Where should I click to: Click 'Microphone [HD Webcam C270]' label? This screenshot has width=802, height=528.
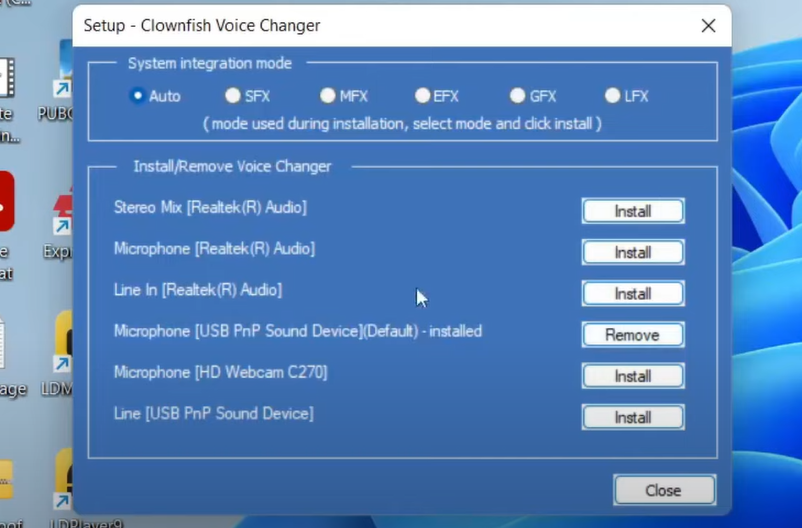[x=220, y=372]
